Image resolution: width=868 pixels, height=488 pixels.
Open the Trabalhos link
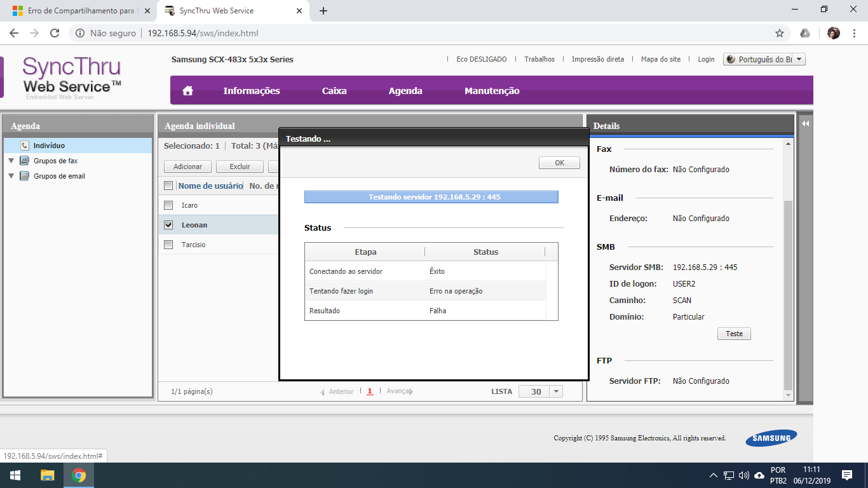539,59
